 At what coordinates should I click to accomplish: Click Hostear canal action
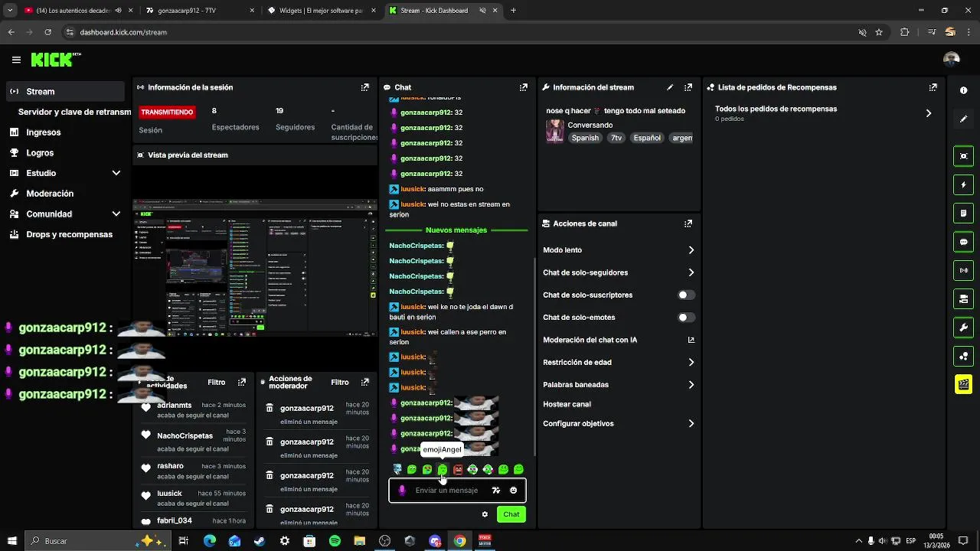[x=567, y=404]
